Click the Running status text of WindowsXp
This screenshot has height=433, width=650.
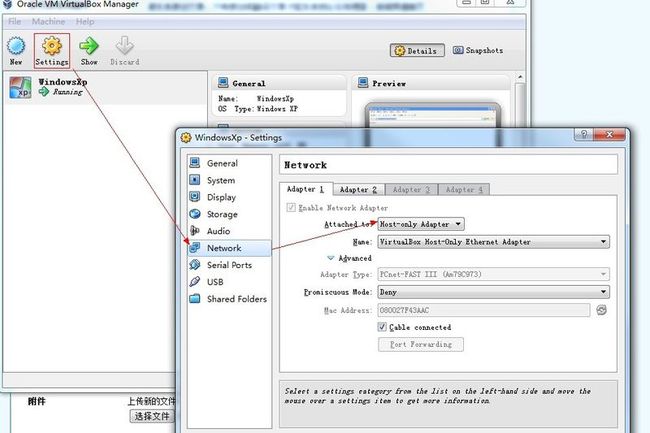pyautogui.click(x=68, y=92)
